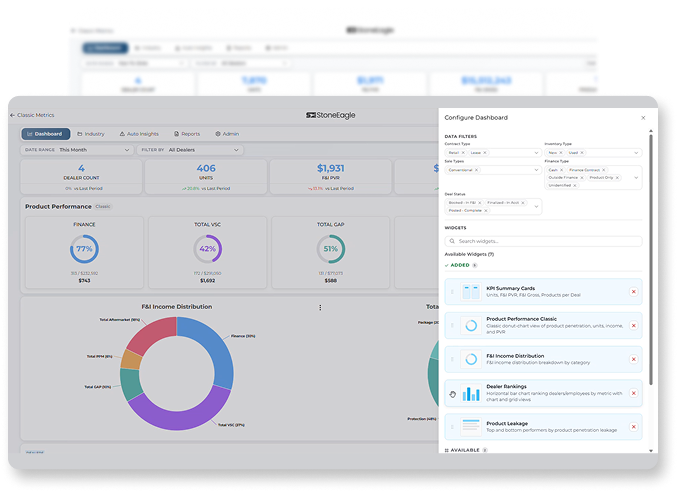This screenshot has width=678, height=493.
Task: Select the Product Leakage list thumbnail
Action: (x=471, y=427)
